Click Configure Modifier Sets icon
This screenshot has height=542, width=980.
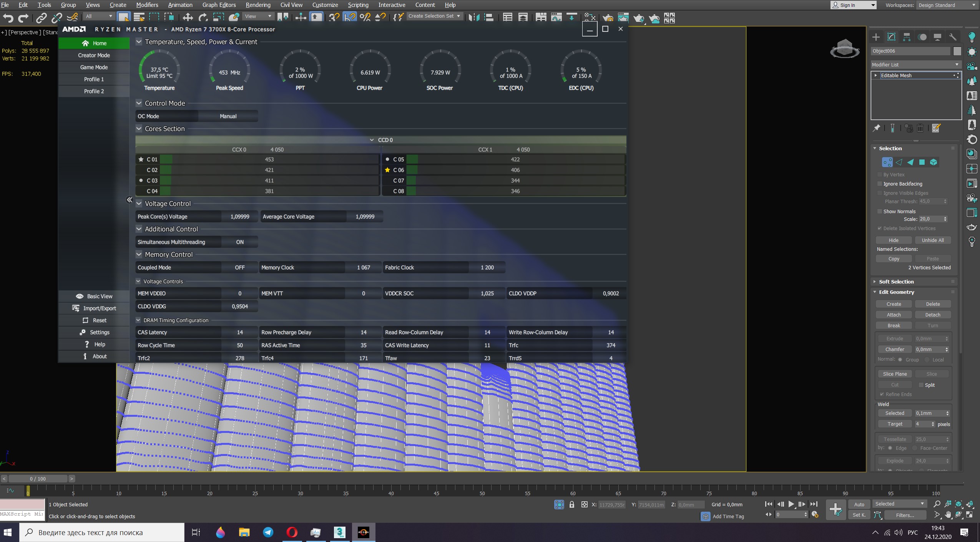click(x=936, y=128)
